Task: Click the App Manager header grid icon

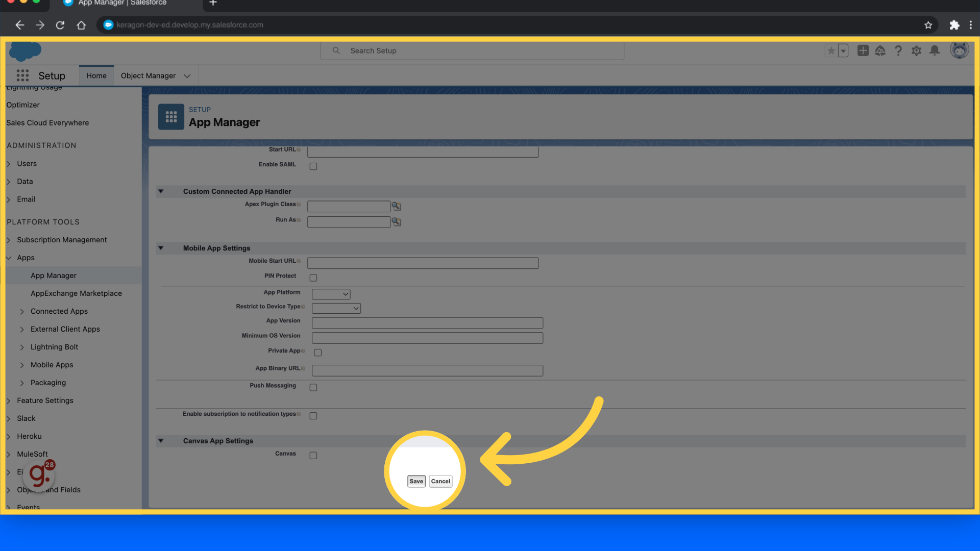Action: (171, 117)
